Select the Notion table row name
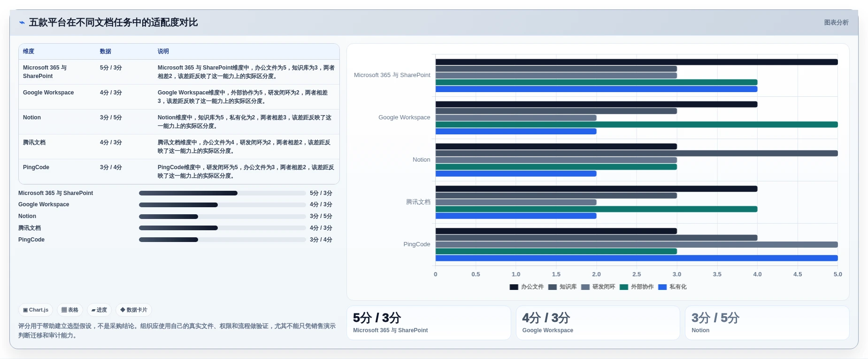Viewport: 868px width, 359px height. [32, 117]
